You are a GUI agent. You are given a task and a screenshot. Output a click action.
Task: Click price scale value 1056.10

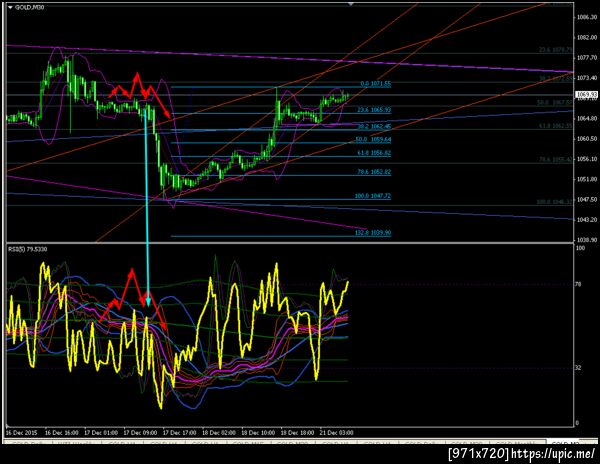tap(587, 159)
